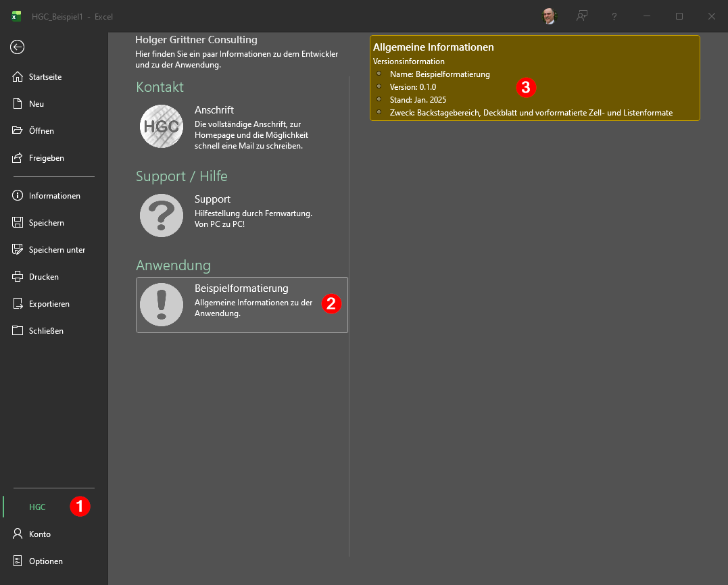Click the question mark help icon in title bar

614,16
